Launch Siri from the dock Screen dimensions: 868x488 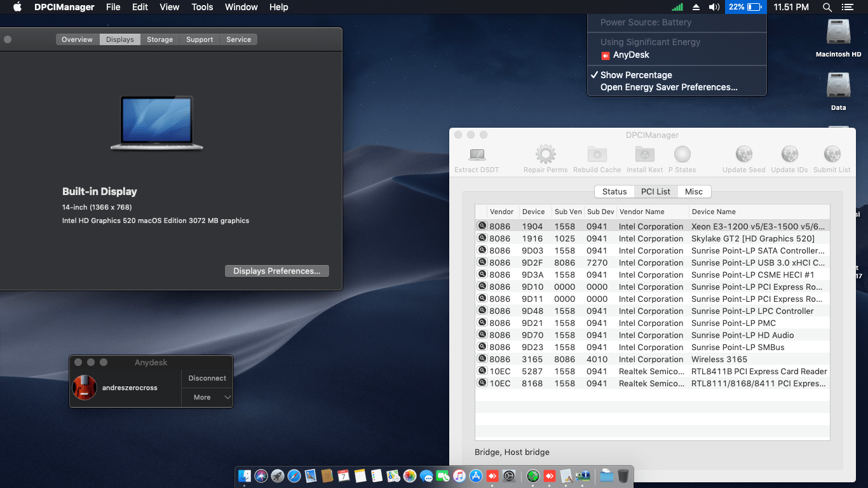261,475
